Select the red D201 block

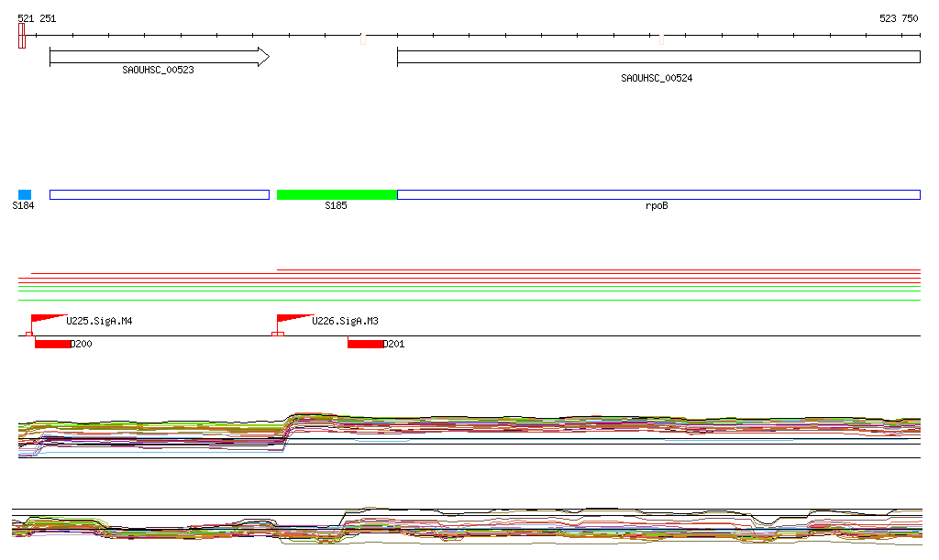(365, 344)
